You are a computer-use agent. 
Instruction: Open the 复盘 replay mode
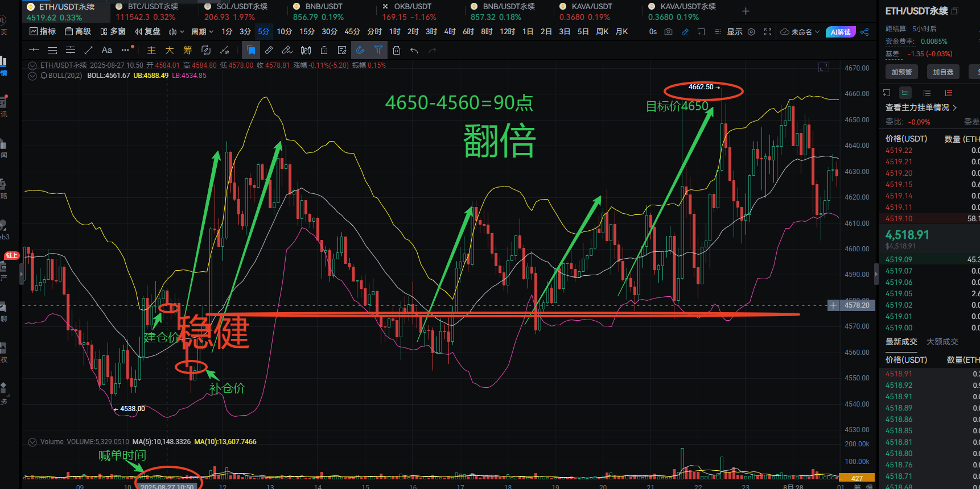point(147,32)
